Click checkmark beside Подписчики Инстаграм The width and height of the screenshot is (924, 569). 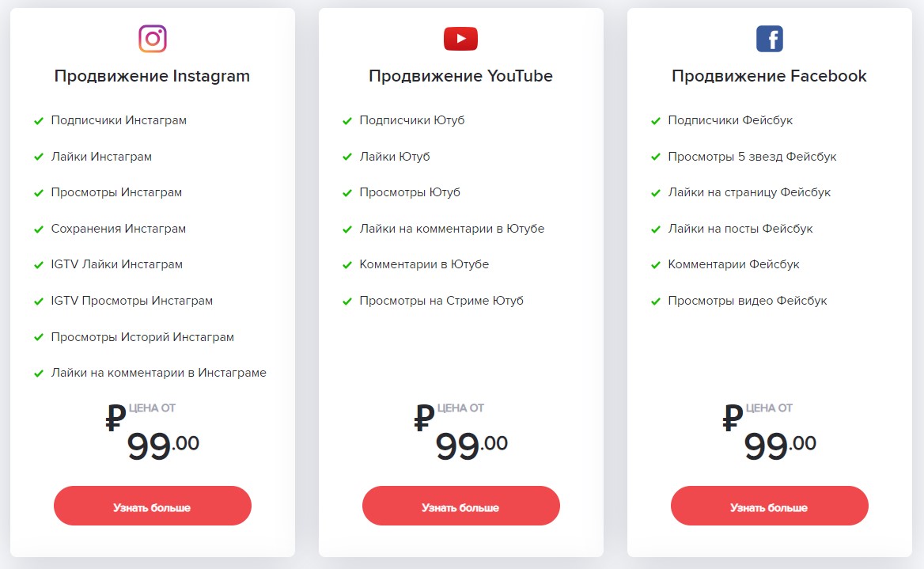38,121
